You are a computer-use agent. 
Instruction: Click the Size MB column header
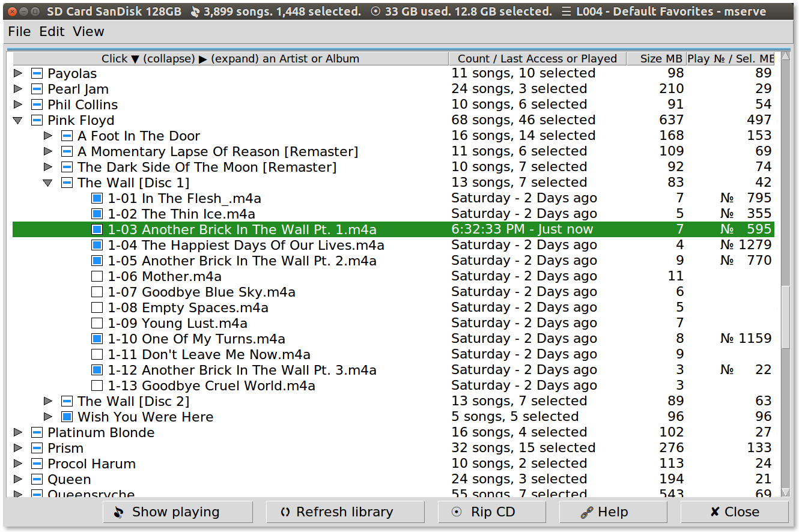tap(657, 59)
